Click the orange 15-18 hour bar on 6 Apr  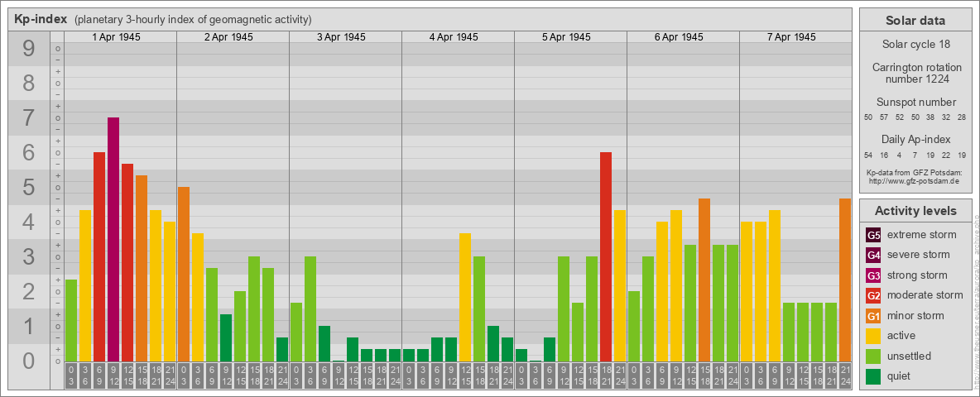[704, 280]
